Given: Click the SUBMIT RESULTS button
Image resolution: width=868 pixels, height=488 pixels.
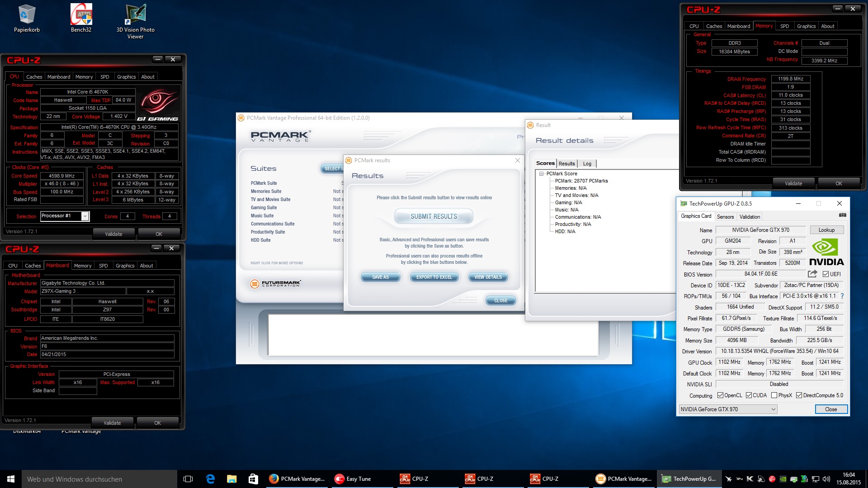Looking at the screenshot, I should (434, 216).
